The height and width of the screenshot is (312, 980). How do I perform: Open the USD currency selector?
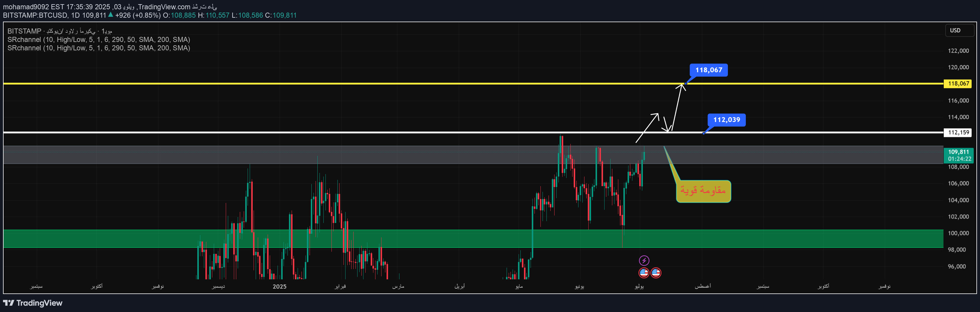(960, 31)
